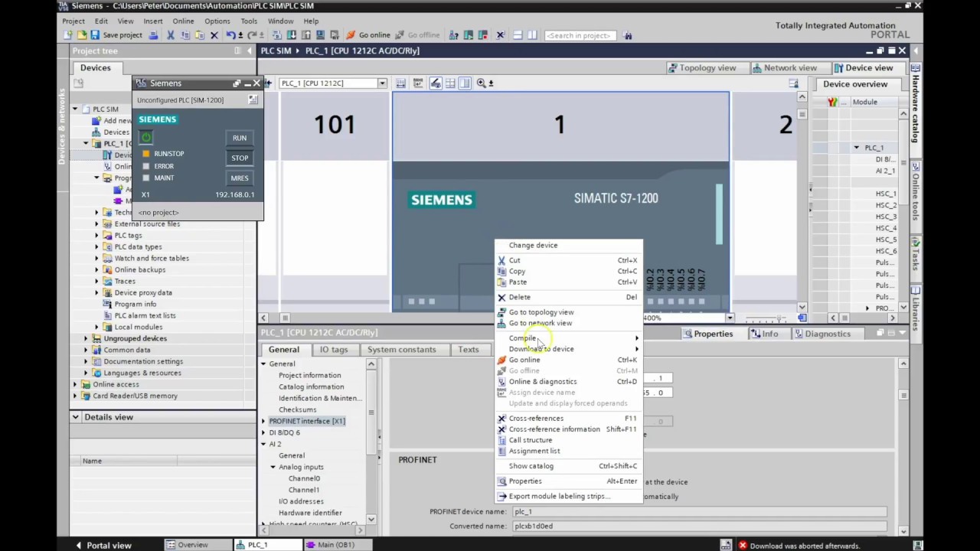The image size is (980, 551).
Task: Collapse the Details view panel
Action: (x=76, y=417)
